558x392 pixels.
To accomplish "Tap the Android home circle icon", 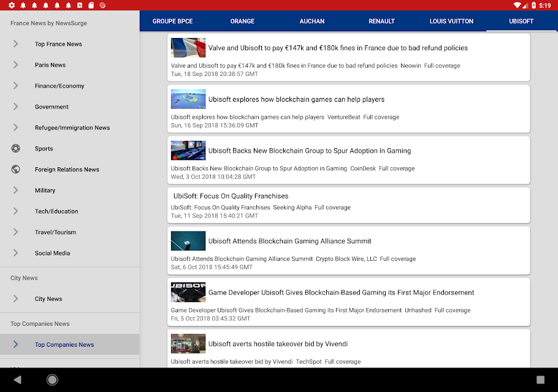I will (52, 380).
